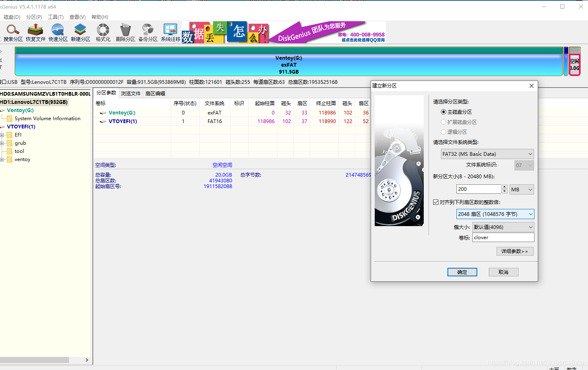Click the previous disk arrow beside the disk map
The width and height of the screenshot is (588, 370).
coord(1,52)
